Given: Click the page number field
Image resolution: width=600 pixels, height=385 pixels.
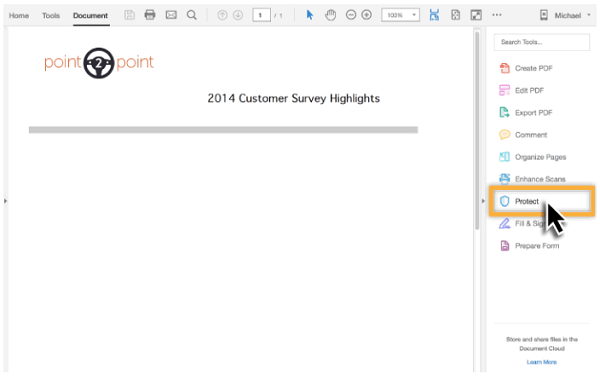Looking at the screenshot, I should 261,15.
